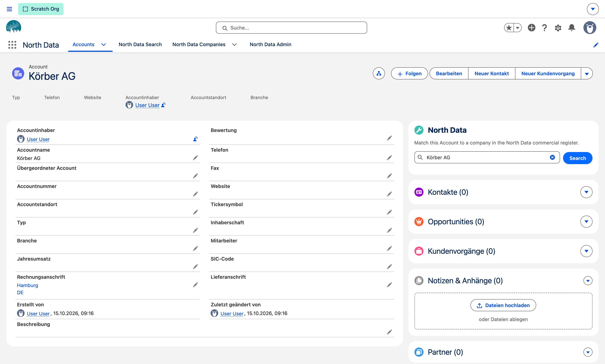605x364 pixels.
Task: Click the favorites star icon
Action: click(x=509, y=28)
